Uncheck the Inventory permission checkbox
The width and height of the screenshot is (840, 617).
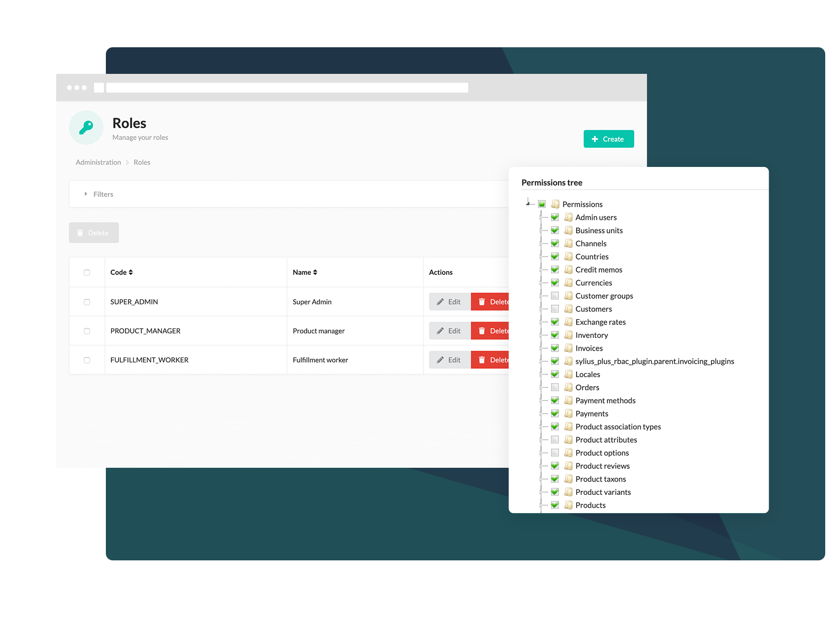coord(555,335)
